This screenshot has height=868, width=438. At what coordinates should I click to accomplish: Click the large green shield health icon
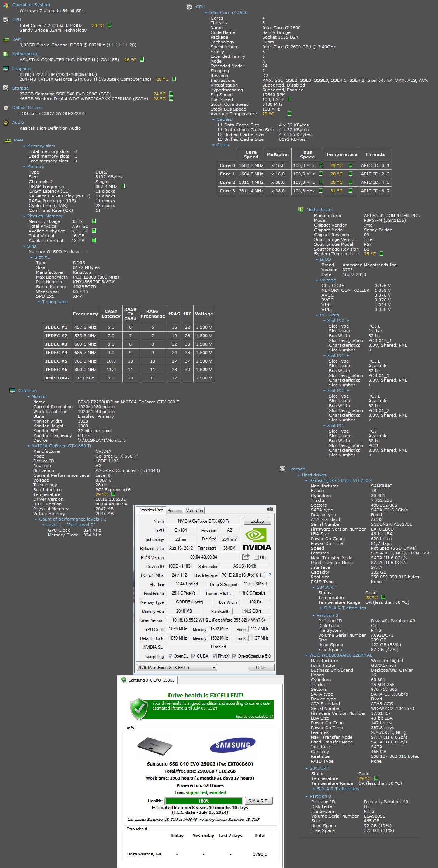pyautogui.click(x=139, y=708)
